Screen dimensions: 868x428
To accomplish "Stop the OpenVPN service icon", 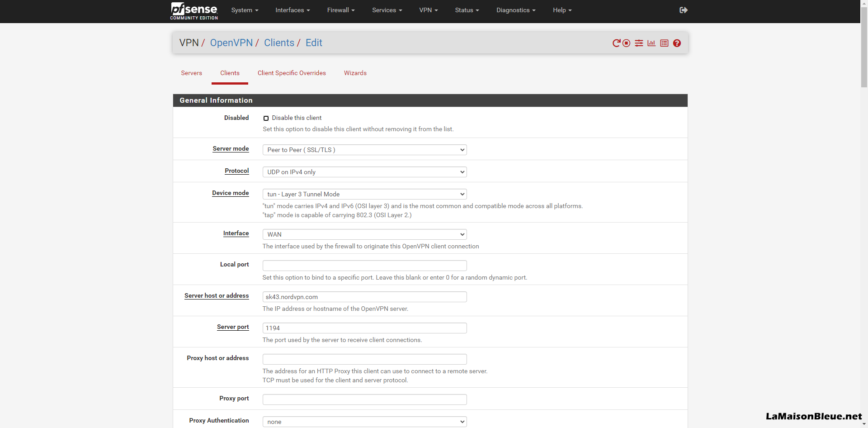I will tap(626, 43).
